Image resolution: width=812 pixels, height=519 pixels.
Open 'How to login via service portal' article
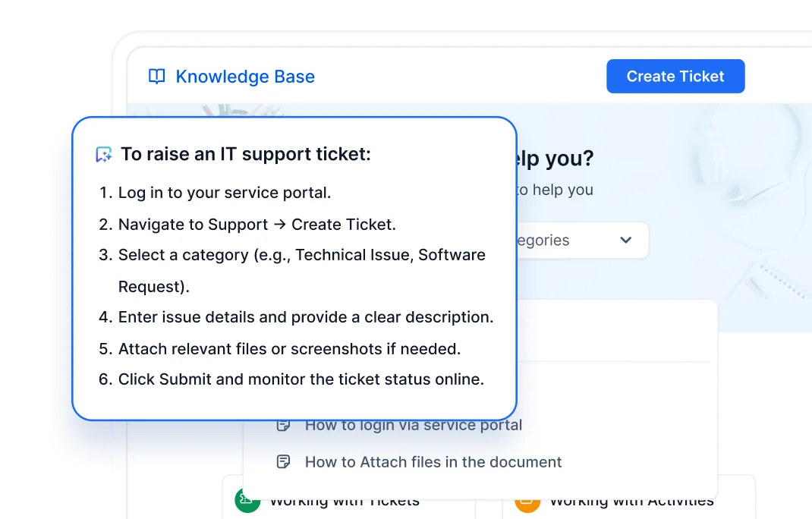[413, 425]
